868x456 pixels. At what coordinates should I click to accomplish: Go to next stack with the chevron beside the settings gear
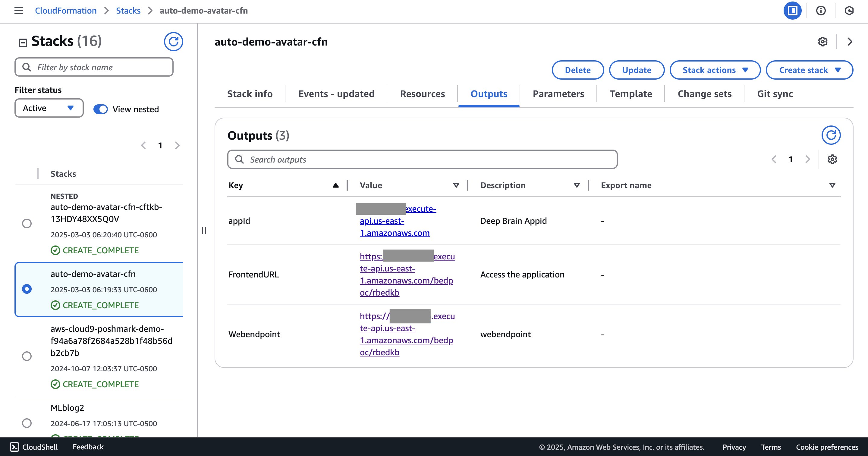coord(850,42)
